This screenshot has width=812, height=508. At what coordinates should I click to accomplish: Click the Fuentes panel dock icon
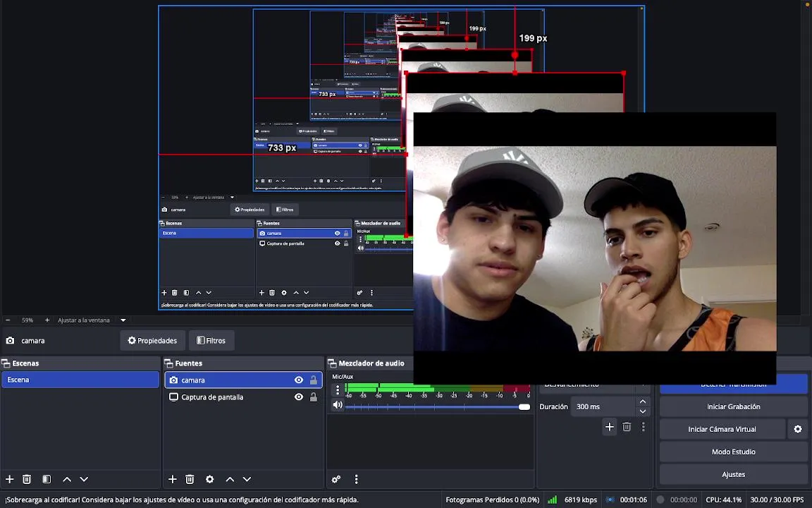point(168,363)
